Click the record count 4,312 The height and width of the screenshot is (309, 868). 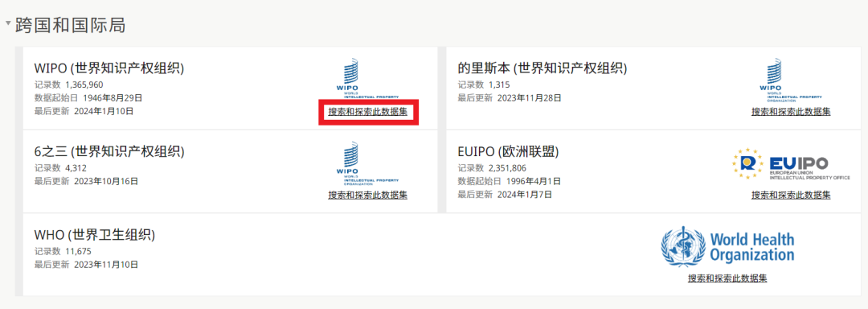(76, 168)
